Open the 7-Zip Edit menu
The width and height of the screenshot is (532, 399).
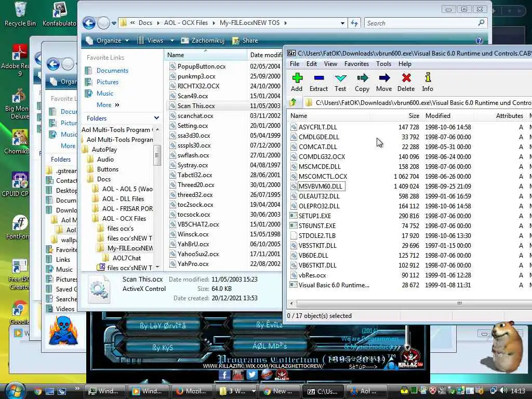(x=312, y=64)
